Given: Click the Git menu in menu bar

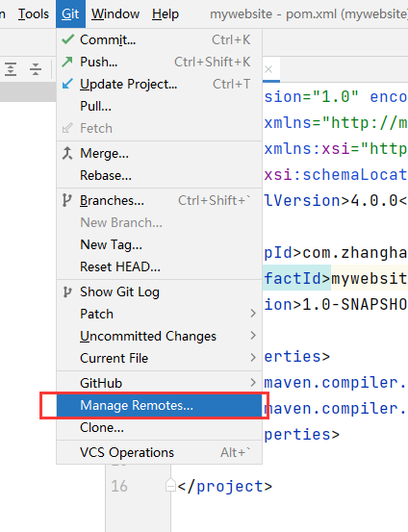Looking at the screenshot, I should click(x=70, y=13).
